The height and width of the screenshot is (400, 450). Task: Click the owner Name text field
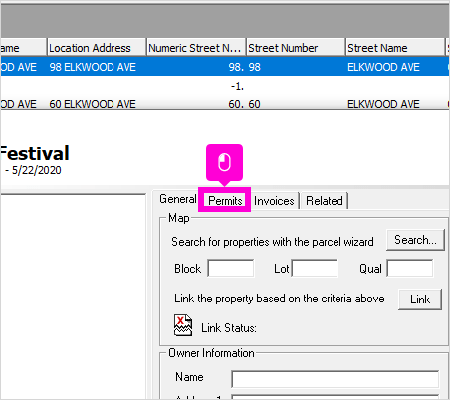pos(335,379)
